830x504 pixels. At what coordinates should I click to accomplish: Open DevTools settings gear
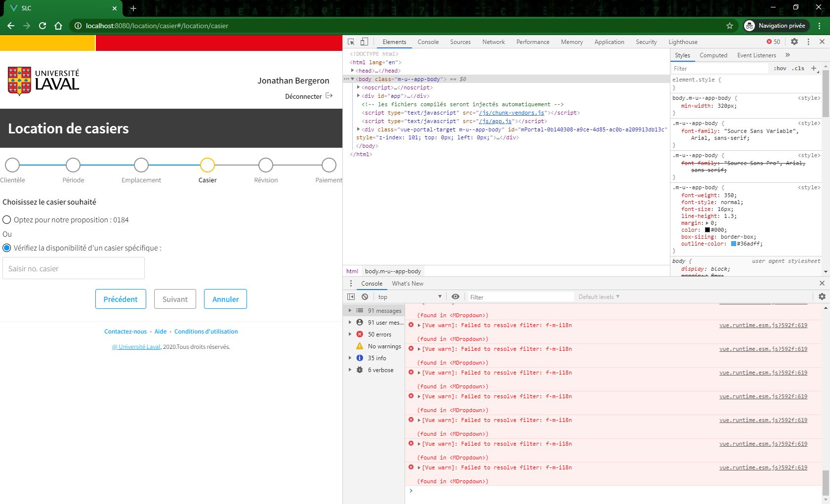(794, 42)
